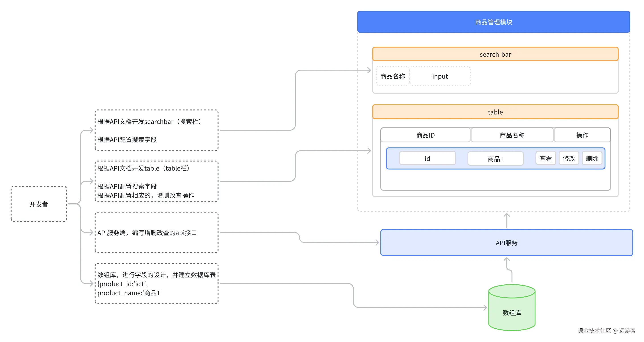Click the table orange header
This screenshot has height=342, width=644.
[495, 112]
